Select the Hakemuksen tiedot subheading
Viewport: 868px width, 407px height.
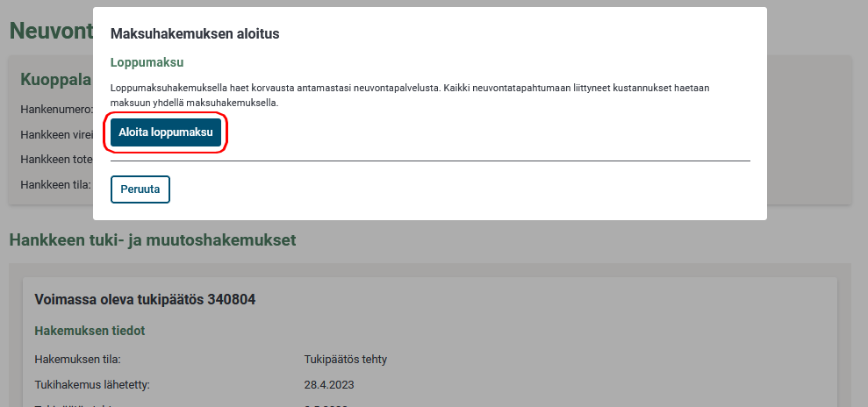click(89, 331)
